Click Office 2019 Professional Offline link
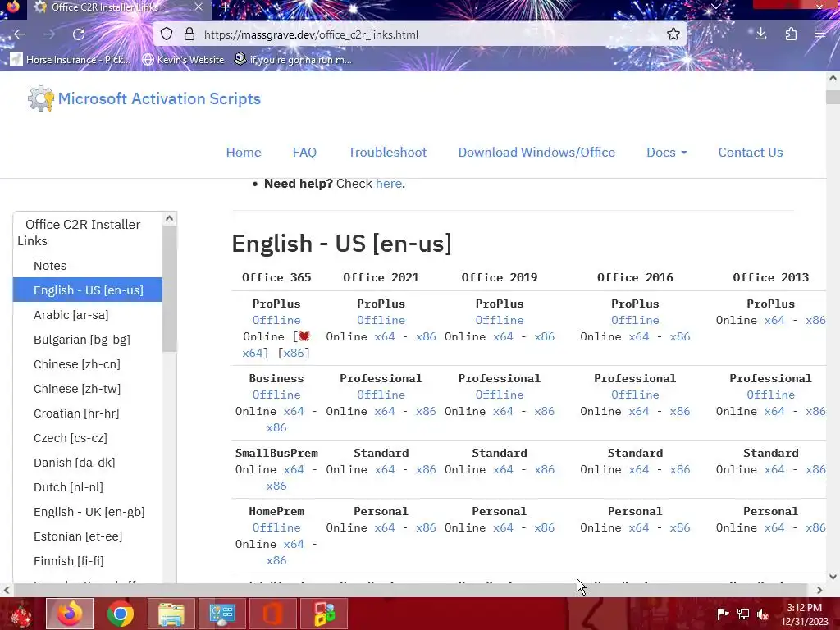The height and width of the screenshot is (630, 840). tap(500, 395)
